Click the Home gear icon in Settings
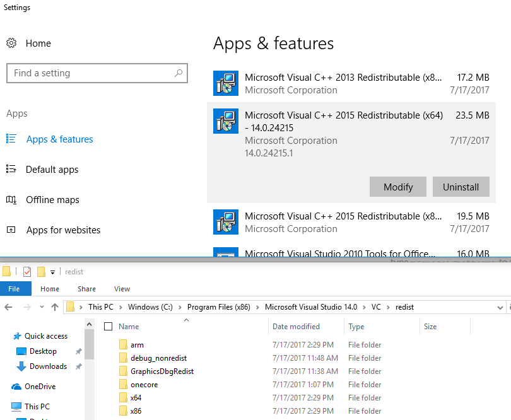511x420 pixels. [11, 44]
